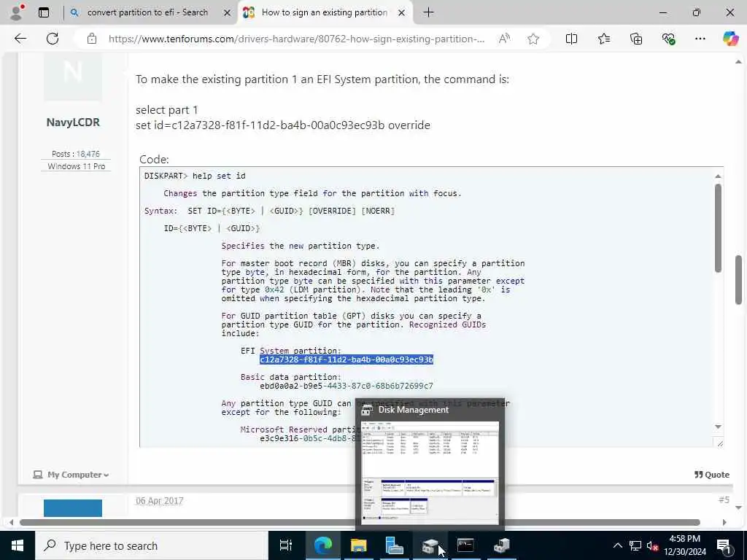Open the Server Manager taskbar icon
The height and width of the screenshot is (560, 747).
394,545
